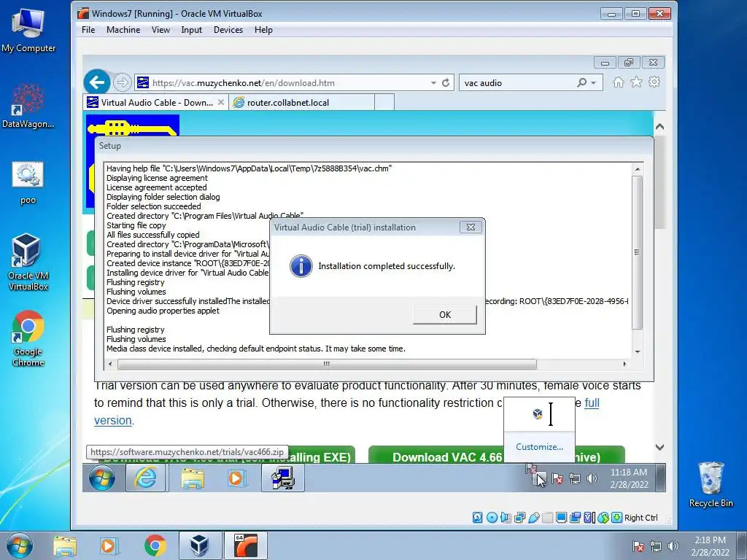This screenshot has width=747, height=560.
Task: Click the host taskbar Chrome icon
Action: 155,545
